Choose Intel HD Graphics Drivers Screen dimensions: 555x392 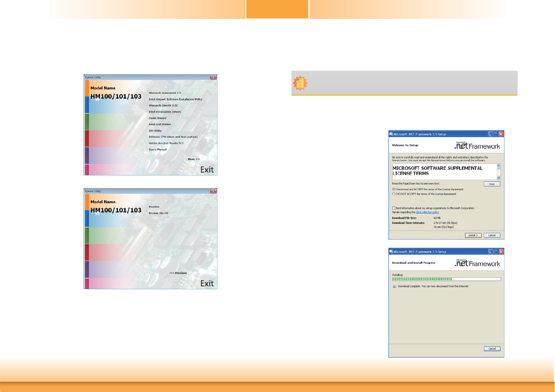[165, 112]
